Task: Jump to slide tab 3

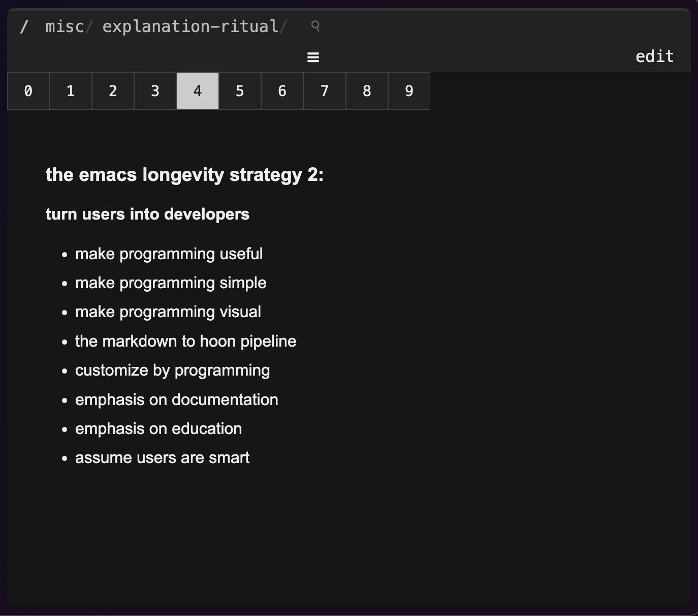Action: point(155,91)
